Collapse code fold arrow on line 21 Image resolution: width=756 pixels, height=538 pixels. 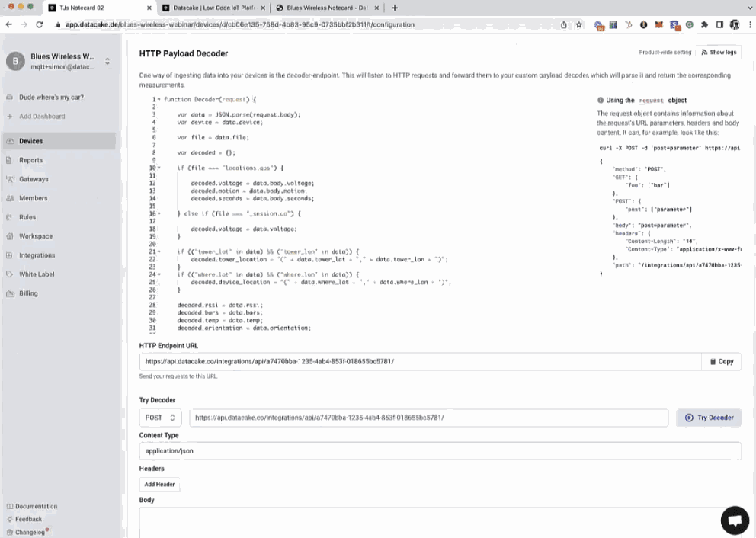(x=159, y=251)
